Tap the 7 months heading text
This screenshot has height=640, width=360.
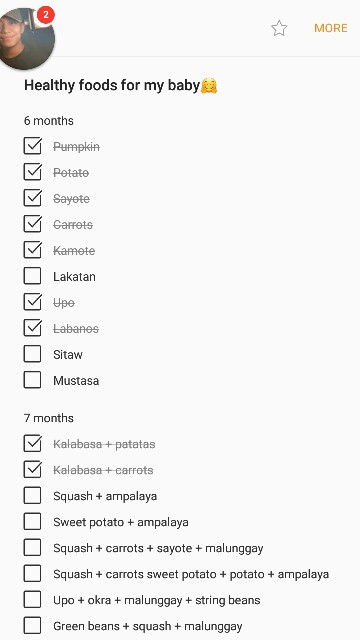tap(49, 418)
